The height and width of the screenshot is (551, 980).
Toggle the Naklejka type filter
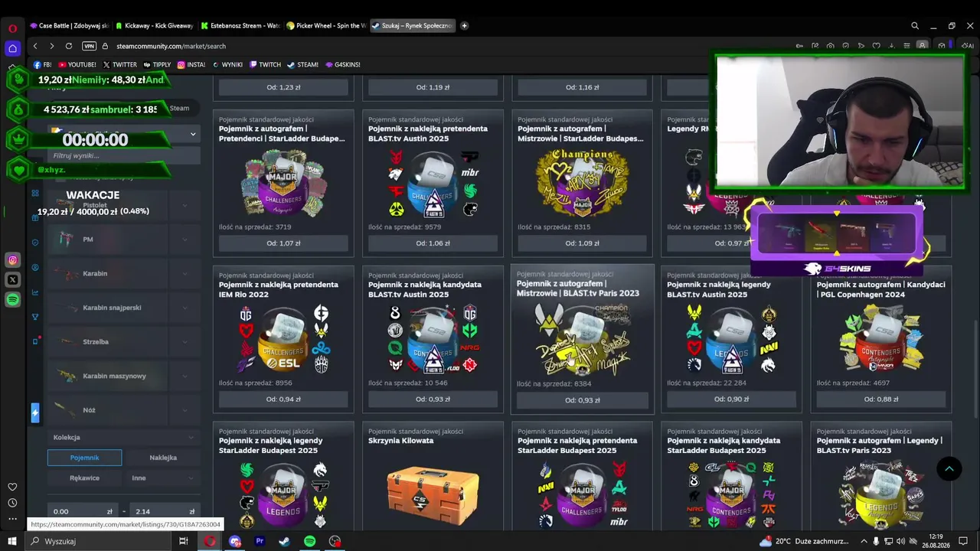tap(163, 458)
